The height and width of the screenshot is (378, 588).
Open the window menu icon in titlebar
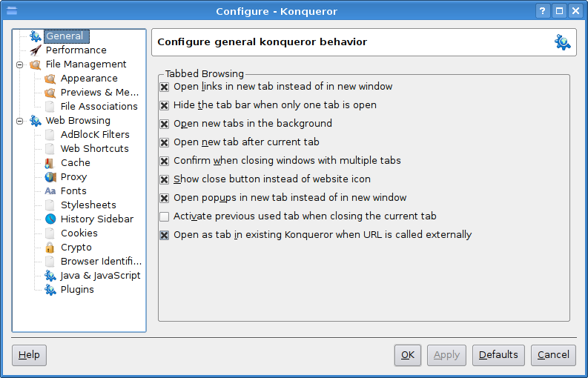click(x=12, y=11)
